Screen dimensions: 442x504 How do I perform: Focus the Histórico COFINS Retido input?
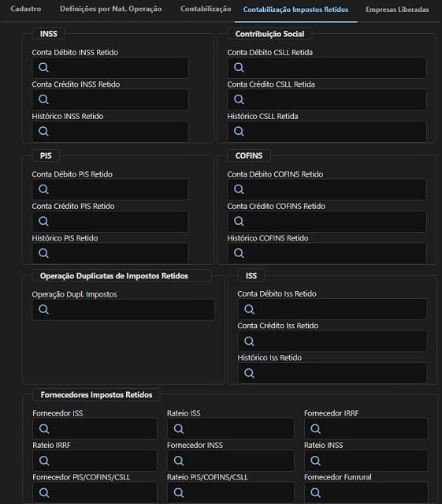point(327,253)
